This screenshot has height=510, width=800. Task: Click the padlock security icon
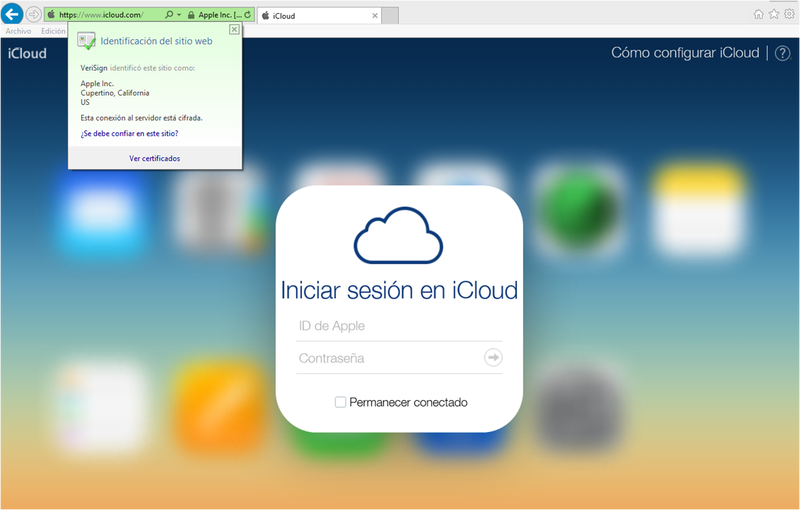pos(191,15)
